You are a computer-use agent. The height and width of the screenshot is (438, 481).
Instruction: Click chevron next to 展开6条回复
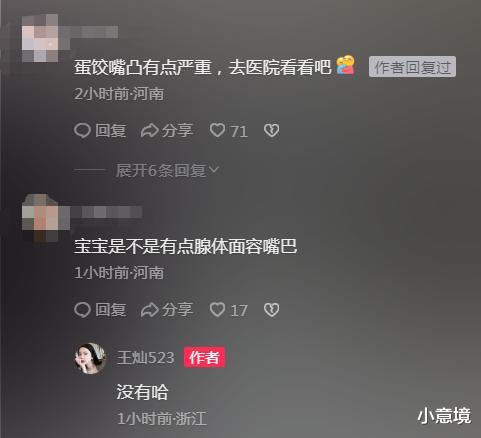point(214,170)
